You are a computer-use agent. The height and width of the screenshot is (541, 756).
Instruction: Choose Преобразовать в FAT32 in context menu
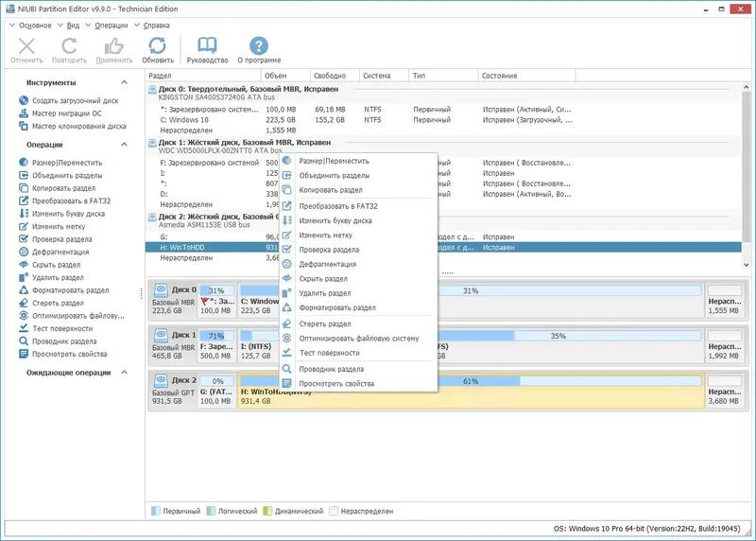[x=338, y=205]
